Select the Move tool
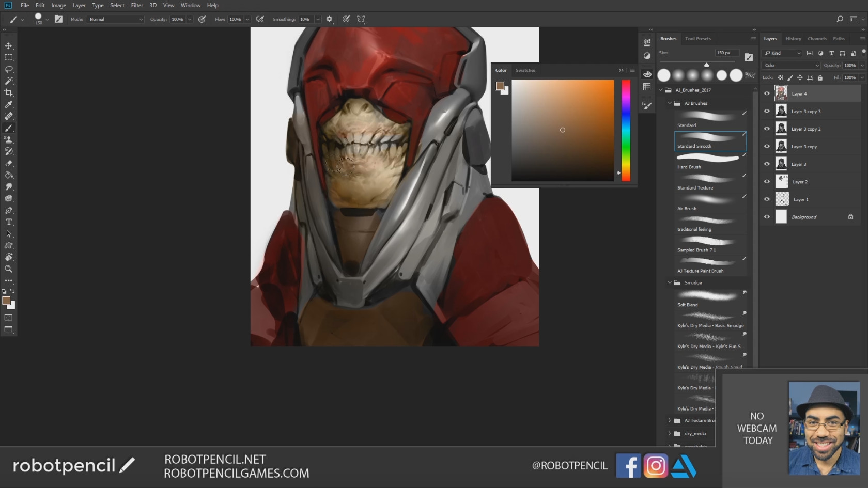 coord(9,46)
